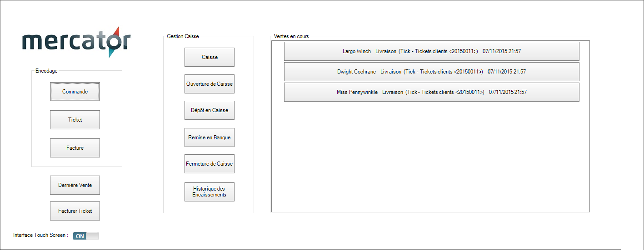644x250 pixels.
Task: Open the Miss Pennywinkle ticket sale
Action: pyautogui.click(x=431, y=92)
